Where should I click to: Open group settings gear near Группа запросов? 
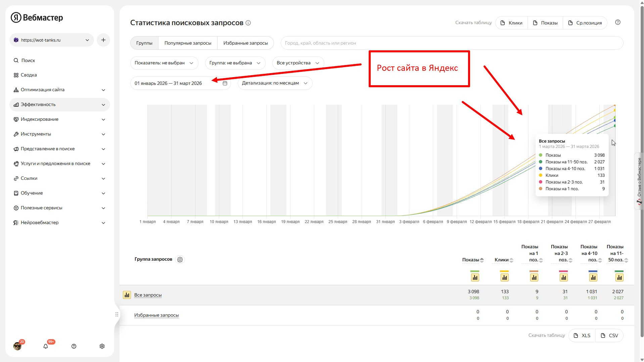pos(180,260)
